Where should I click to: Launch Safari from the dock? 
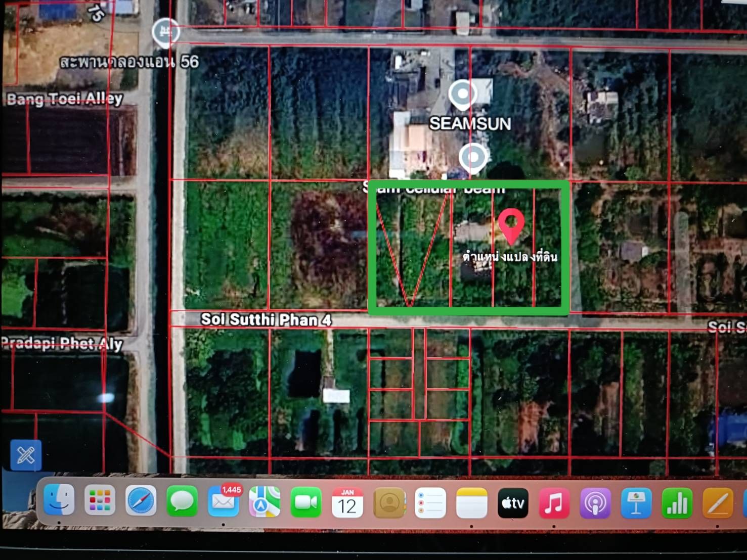tap(141, 501)
